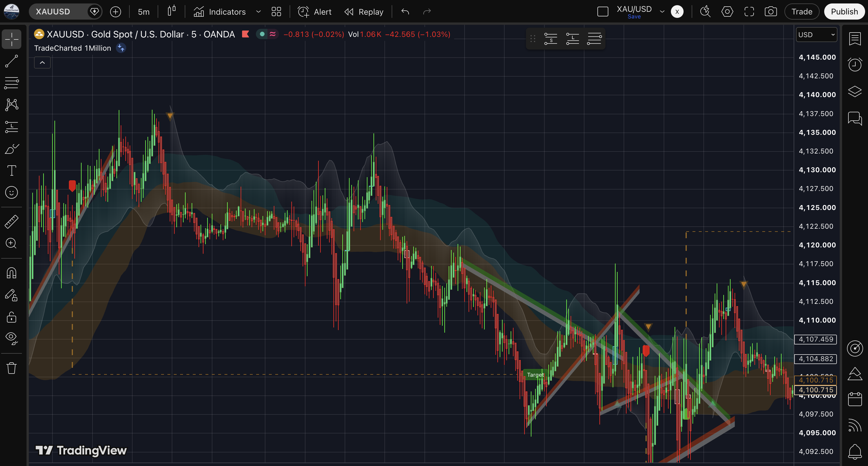
Task: Create a new Alert
Action: click(x=315, y=12)
